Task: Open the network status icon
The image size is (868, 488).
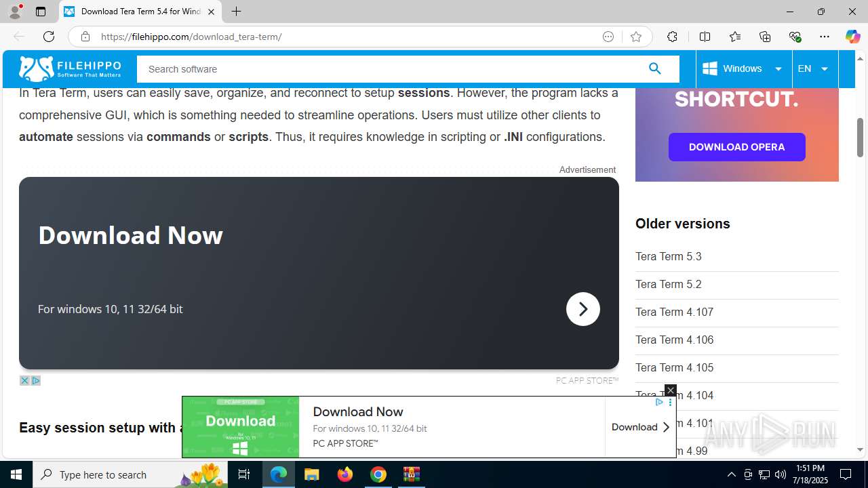Action: point(764,474)
